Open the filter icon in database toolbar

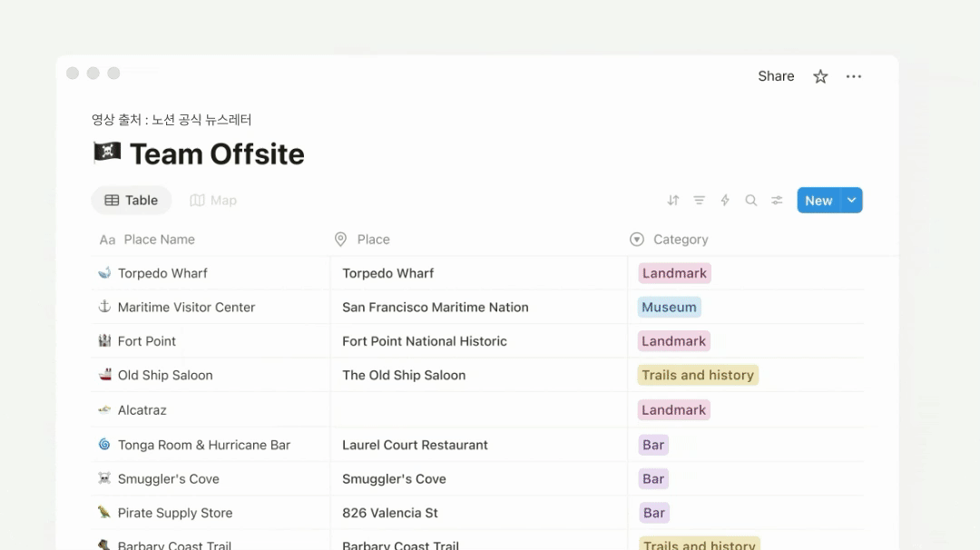pos(700,201)
